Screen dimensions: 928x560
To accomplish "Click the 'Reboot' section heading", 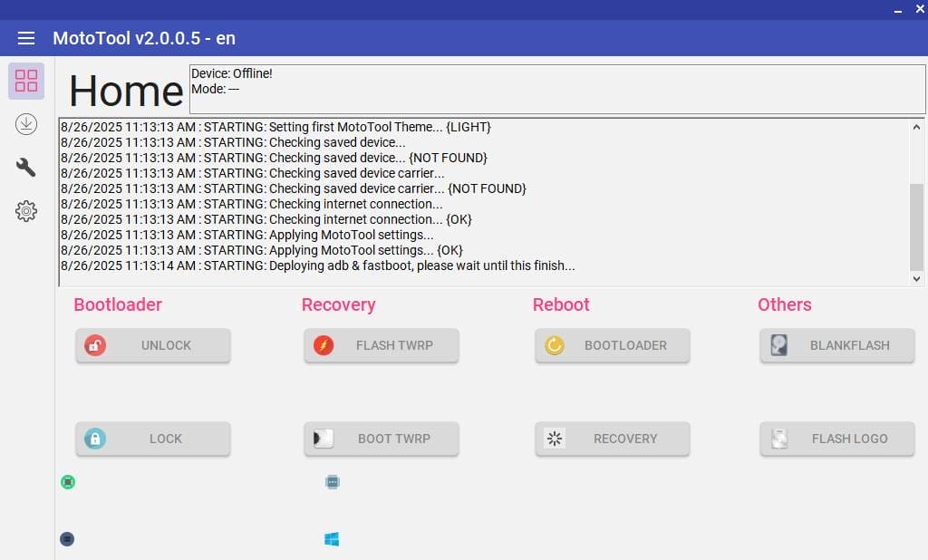I will pyautogui.click(x=561, y=304).
